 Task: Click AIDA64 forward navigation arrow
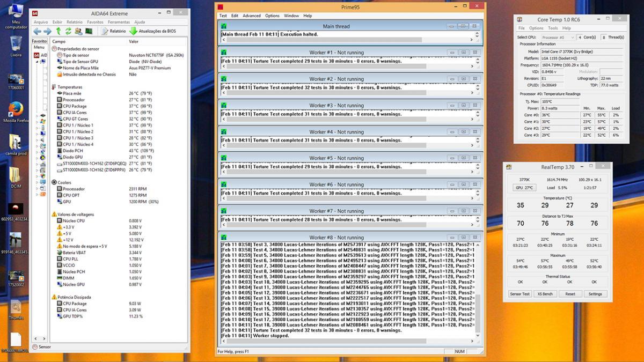pyautogui.click(x=47, y=31)
